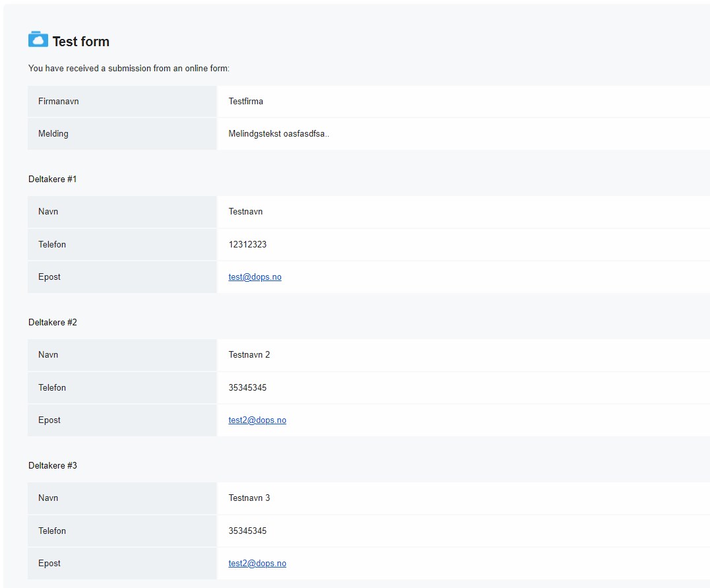This screenshot has width=710, height=588.
Task: Select the Epost label under Deltakere #1
Action: click(x=49, y=277)
